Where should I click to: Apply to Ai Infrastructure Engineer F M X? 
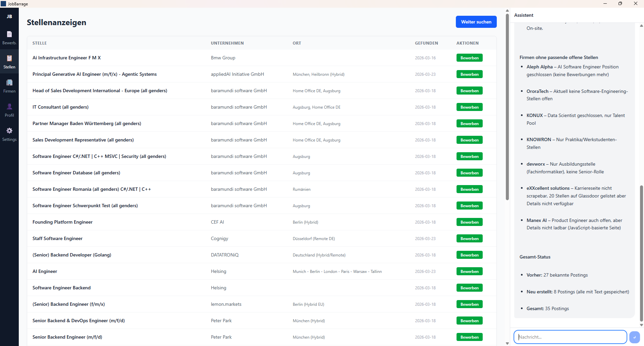(x=469, y=58)
